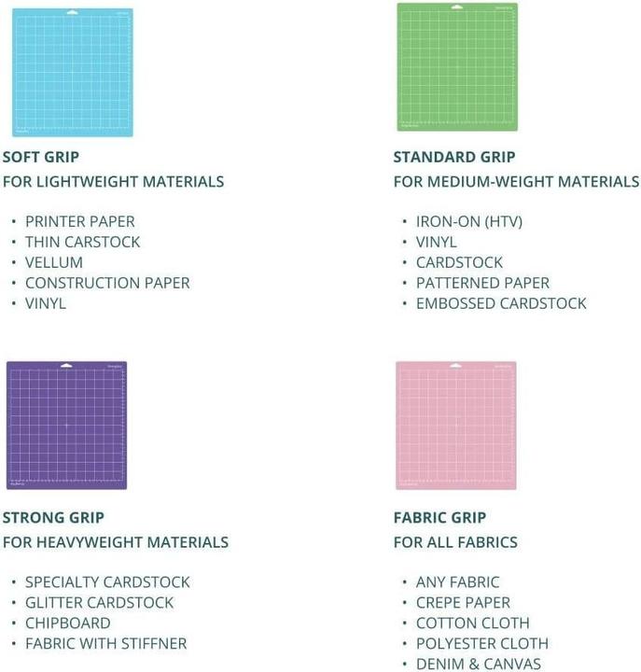The image size is (641, 672).
Task: Click the blue Soft Grip mat image
Action: 73,73
